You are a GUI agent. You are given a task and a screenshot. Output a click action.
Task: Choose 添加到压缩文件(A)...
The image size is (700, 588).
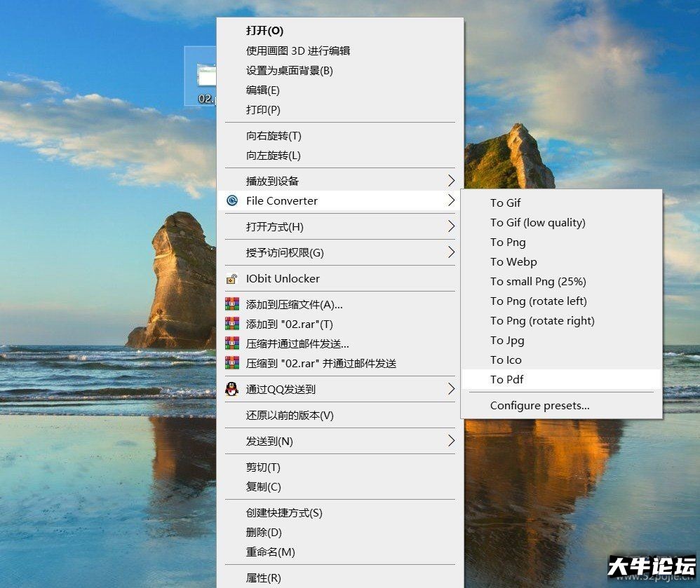pyautogui.click(x=340, y=304)
